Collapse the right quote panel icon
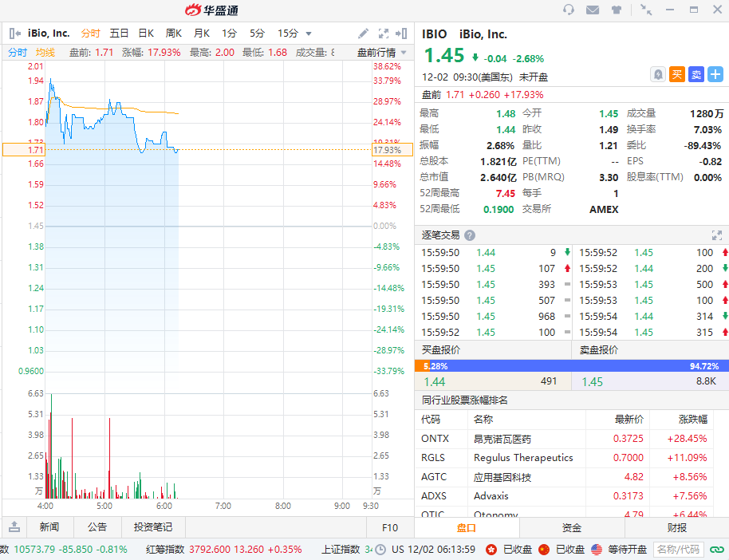Image resolution: width=729 pixels, height=560 pixels. tap(401, 34)
